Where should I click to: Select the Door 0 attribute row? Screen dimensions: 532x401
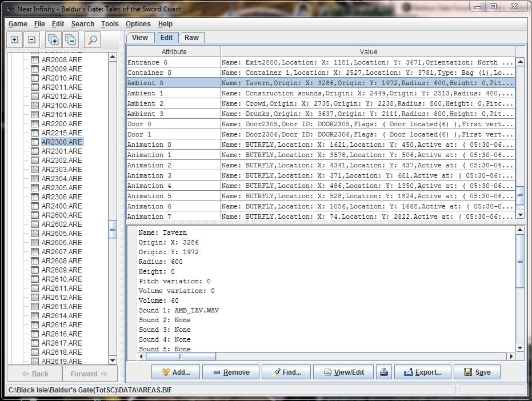[321, 124]
